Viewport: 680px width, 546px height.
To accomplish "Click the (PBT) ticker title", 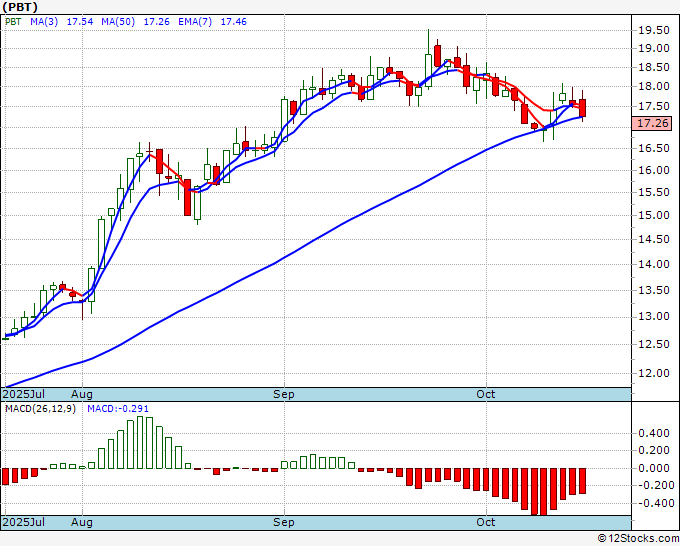I will click(20, 7).
